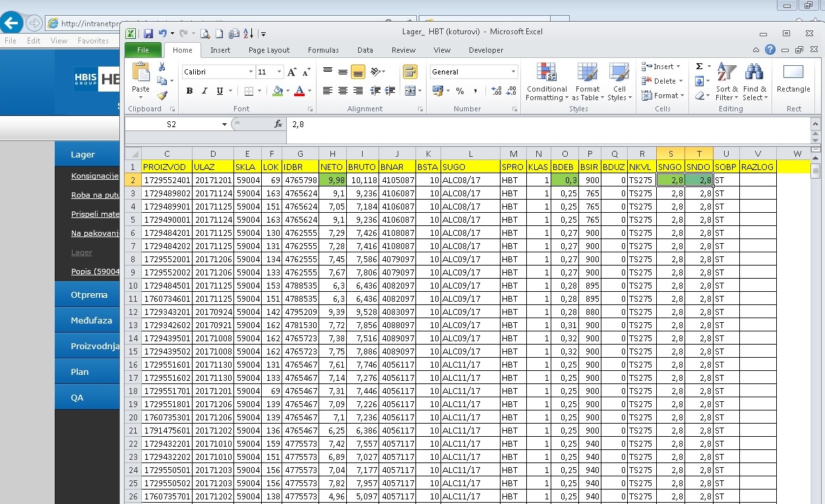The height and width of the screenshot is (504, 825).
Task: Click the Fill Color paint bucket swatch
Action: point(278,91)
